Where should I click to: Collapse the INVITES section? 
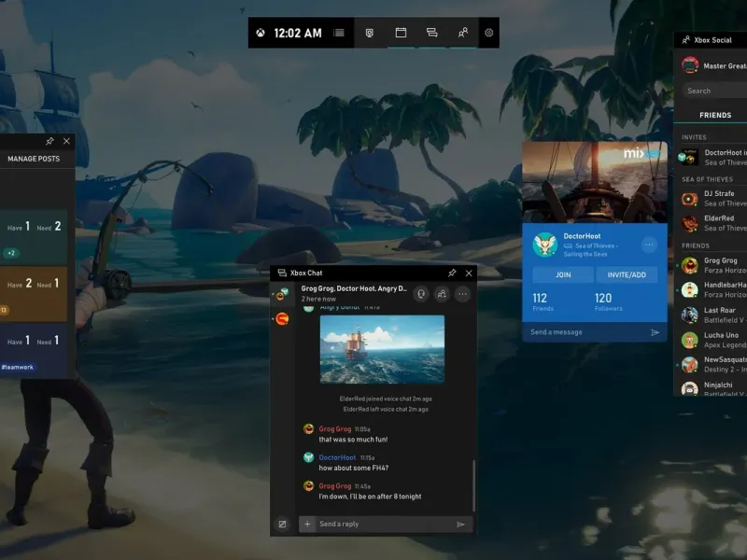694,137
